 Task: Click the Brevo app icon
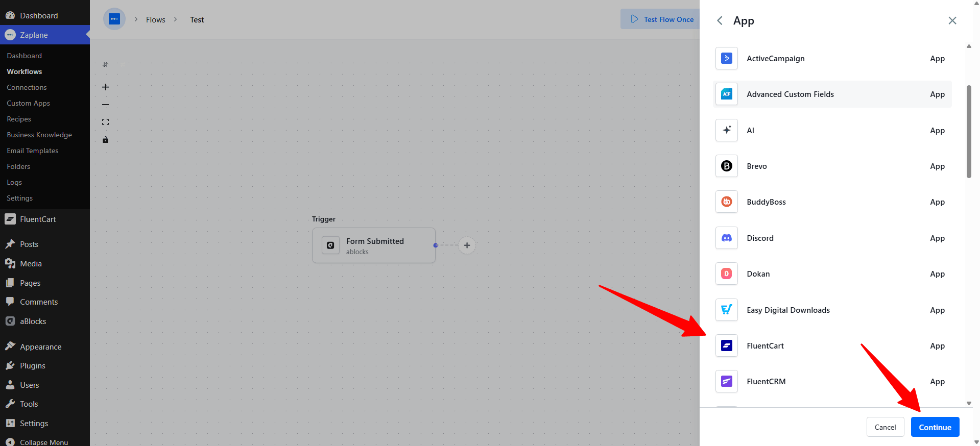(x=726, y=166)
